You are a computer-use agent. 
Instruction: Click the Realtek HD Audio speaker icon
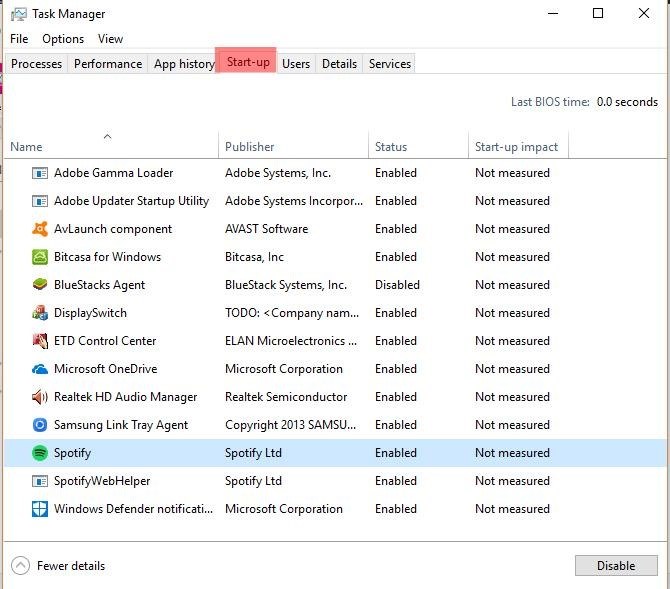pyautogui.click(x=40, y=397)
